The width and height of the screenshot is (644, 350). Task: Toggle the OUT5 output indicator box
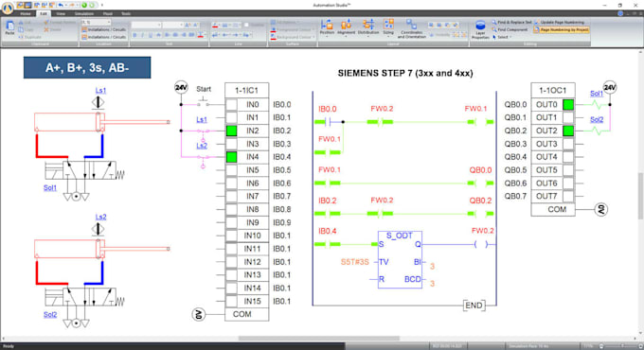point(568,170)
